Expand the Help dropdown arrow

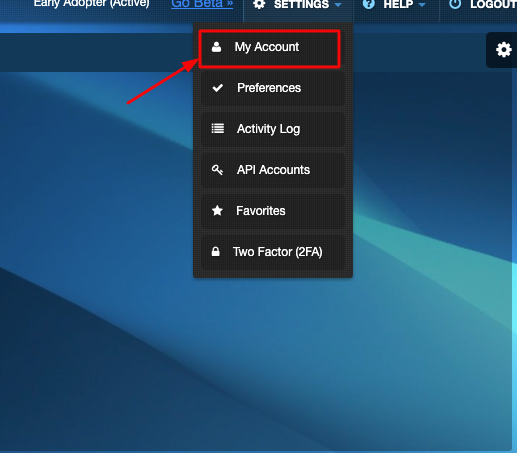click(x=422, y=5)
